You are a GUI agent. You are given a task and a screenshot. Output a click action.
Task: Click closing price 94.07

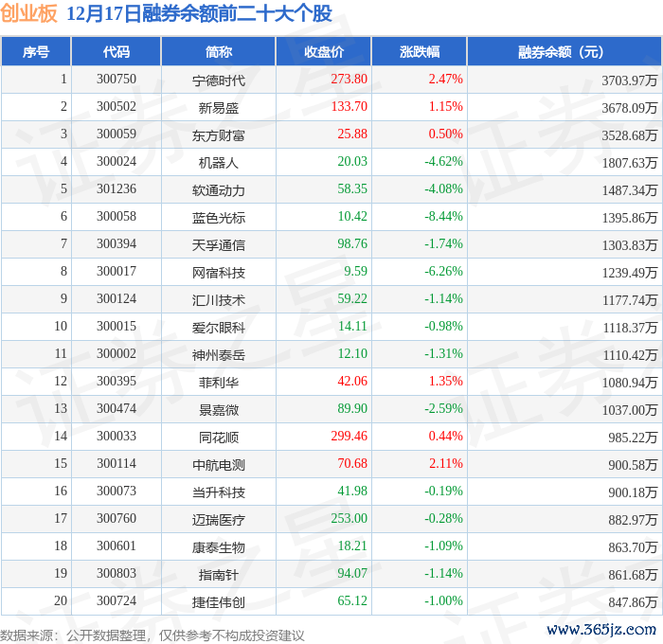pyautogui.click(x=352, y=574)
